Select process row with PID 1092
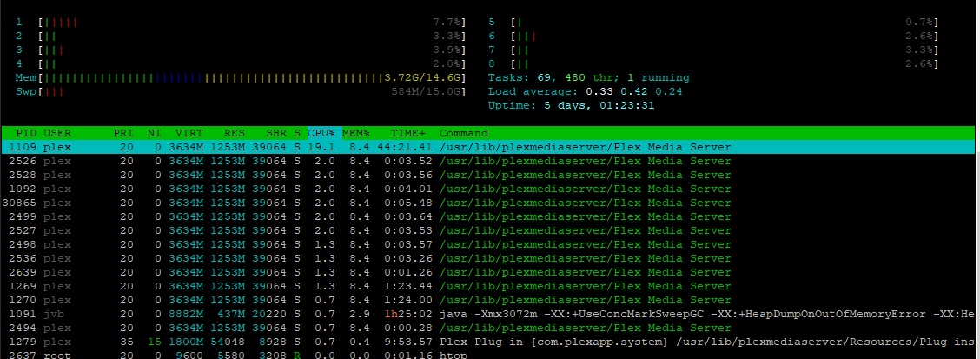The width and height of the screenshot is (980, 359). (487, 189)
